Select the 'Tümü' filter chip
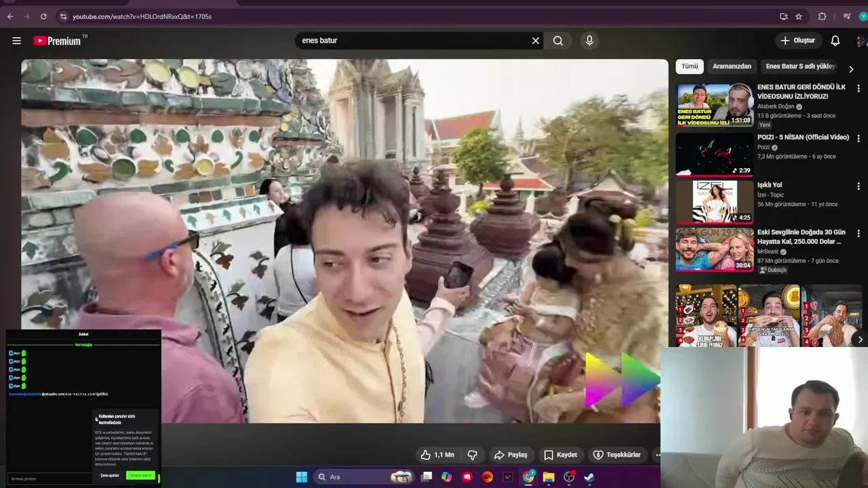The height and width of the screenshot is (488, 868). pyautogui.click(x=690, y=66)
